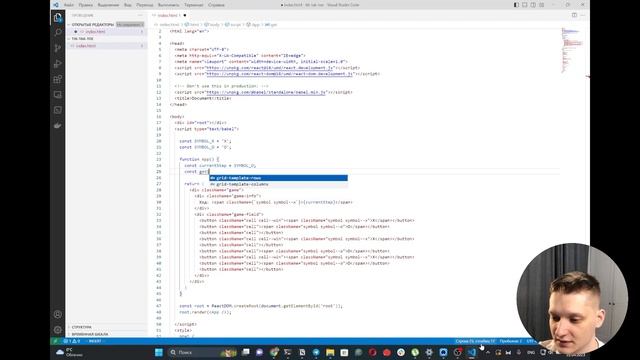
Task: Open editor More Actions ellipsis
Action: tap(583, 15)
